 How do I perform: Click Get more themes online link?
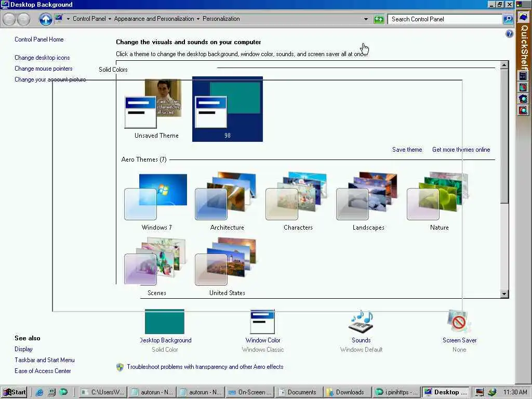coord(461,150)
